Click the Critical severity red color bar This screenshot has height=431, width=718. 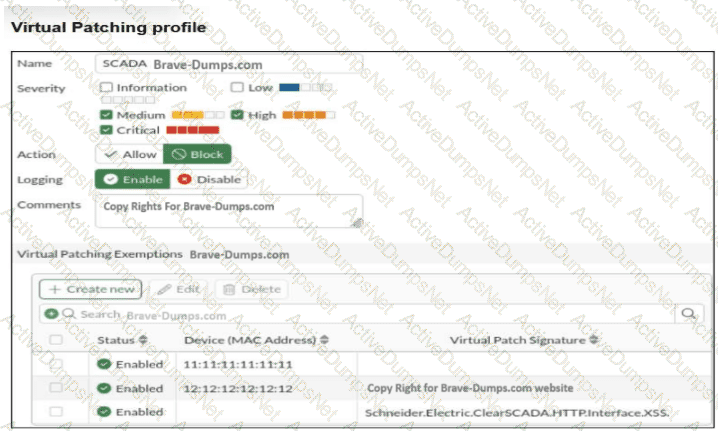tap(192, 130)
